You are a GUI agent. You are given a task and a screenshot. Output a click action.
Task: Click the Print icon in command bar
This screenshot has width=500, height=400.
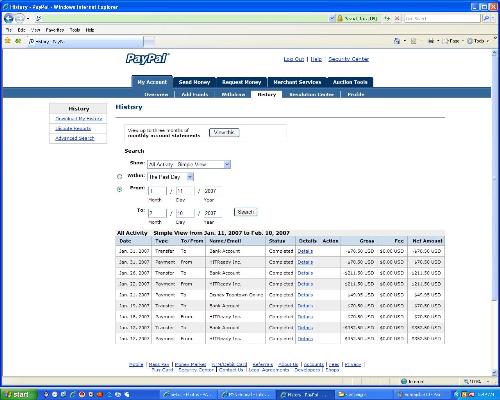coord(431,41)
